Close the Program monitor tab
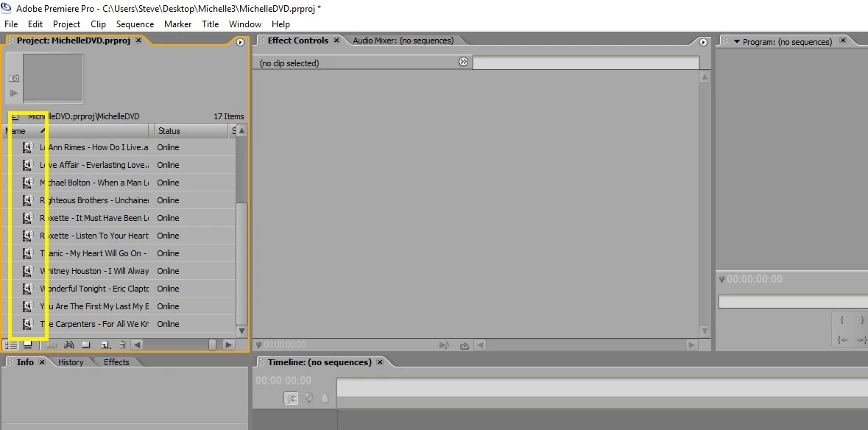868x430 pixels. point(842,40)
